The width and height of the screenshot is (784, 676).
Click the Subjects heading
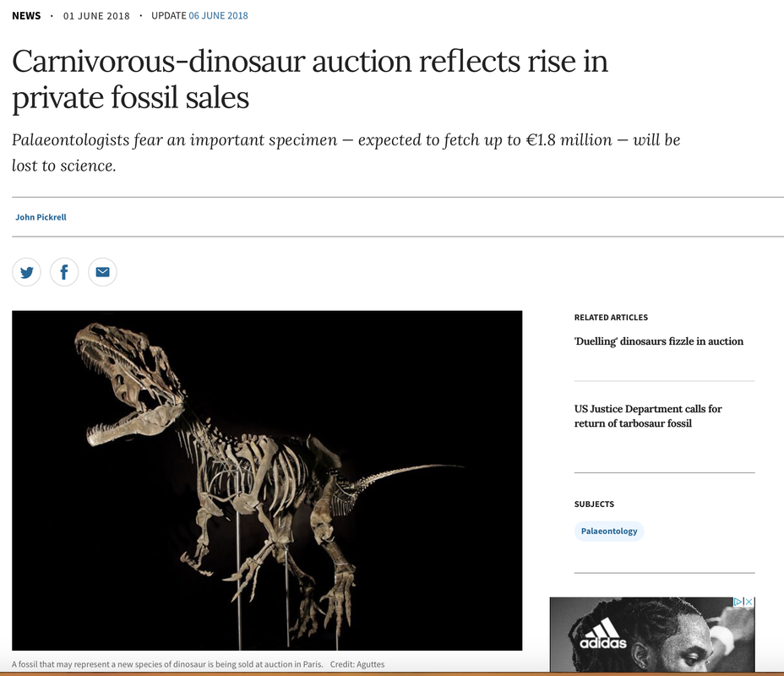point(594,504)
